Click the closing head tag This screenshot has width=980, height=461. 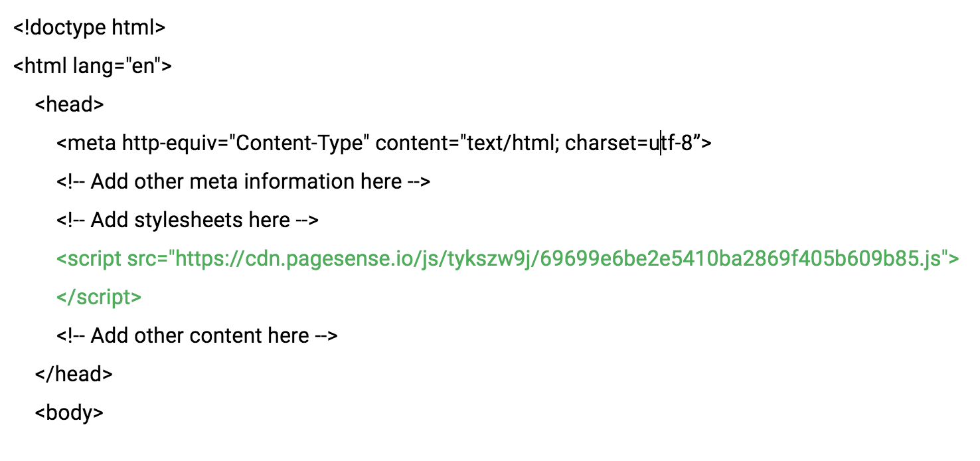74,375
